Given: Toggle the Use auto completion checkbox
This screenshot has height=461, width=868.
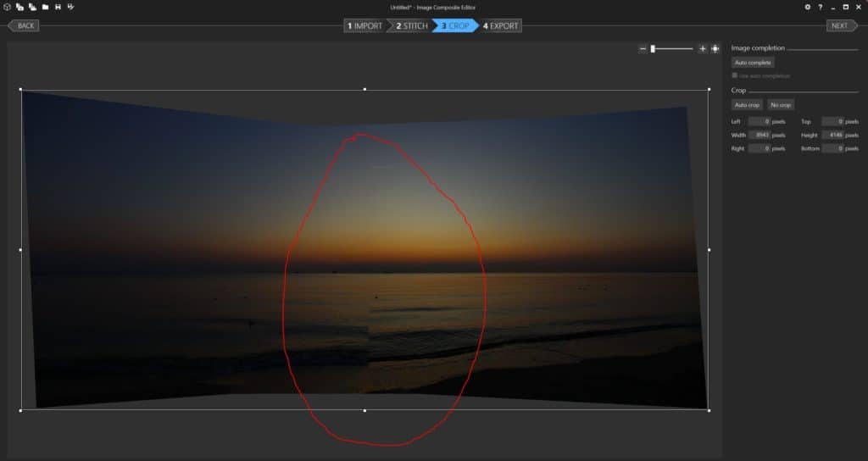Looking at the screenshot, I should [x=734, y=76].
